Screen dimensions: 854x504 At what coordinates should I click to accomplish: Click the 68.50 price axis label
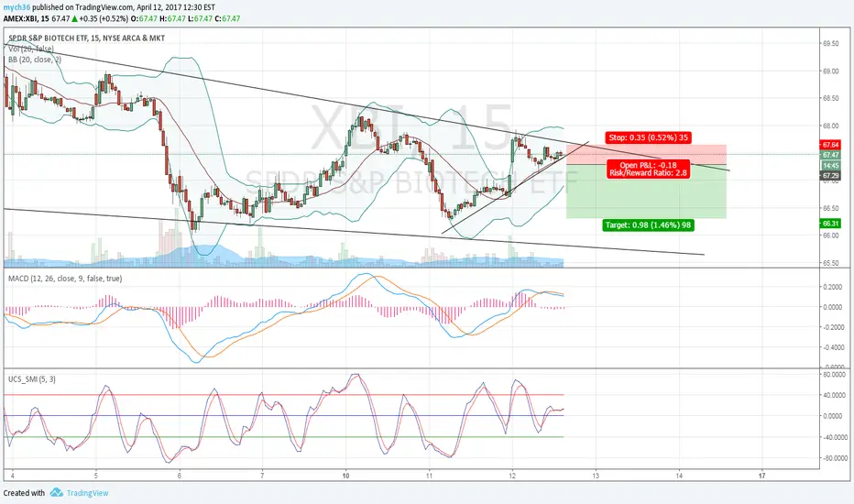click(x=830, y=98)
